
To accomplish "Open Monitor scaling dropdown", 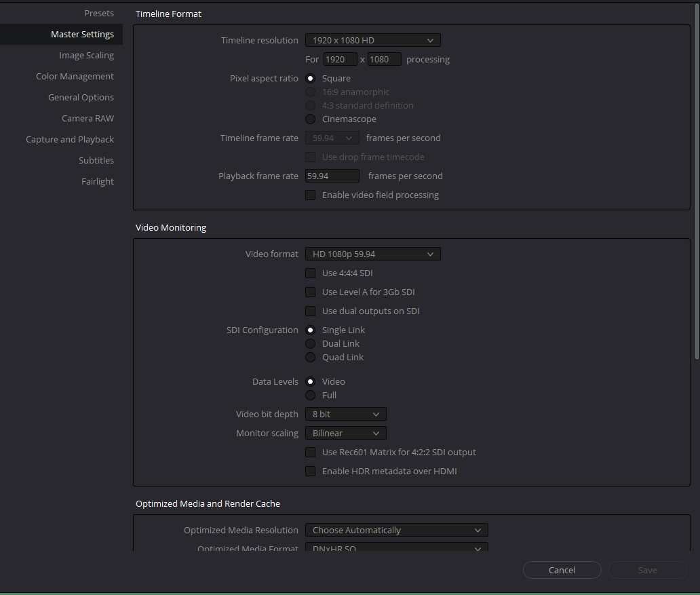I will 345,434.
